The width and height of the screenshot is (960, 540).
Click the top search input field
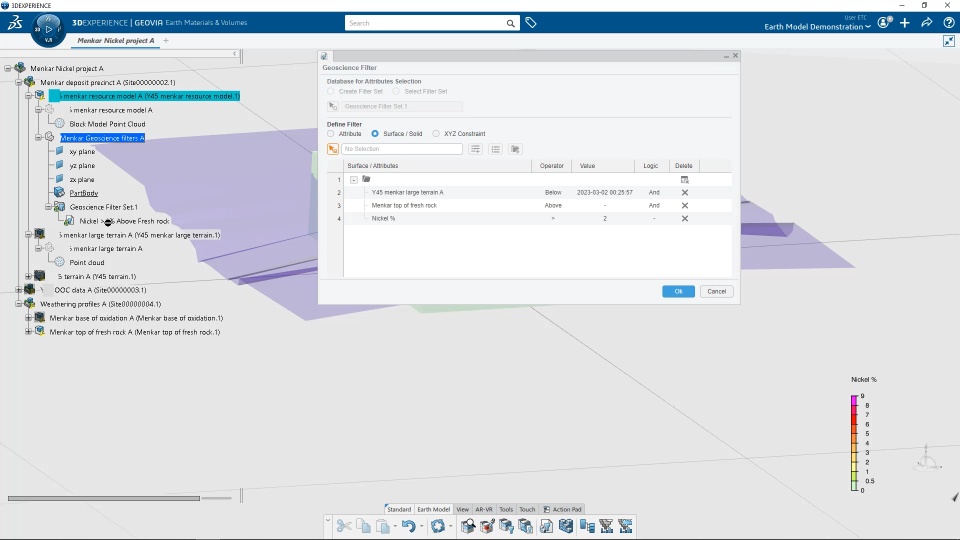click(x=425, y=23)
